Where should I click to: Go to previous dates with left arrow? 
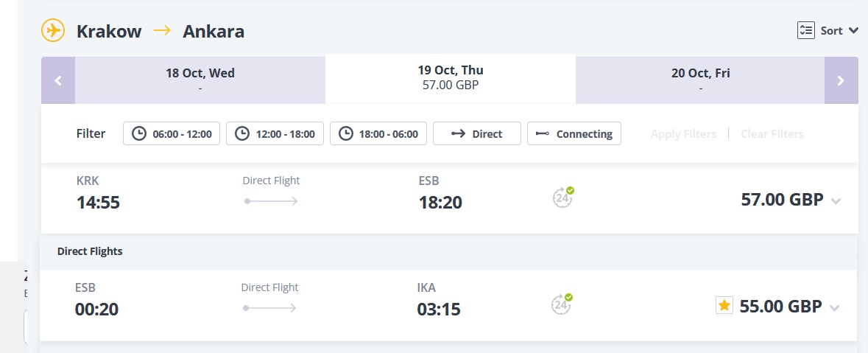point(58,80)
